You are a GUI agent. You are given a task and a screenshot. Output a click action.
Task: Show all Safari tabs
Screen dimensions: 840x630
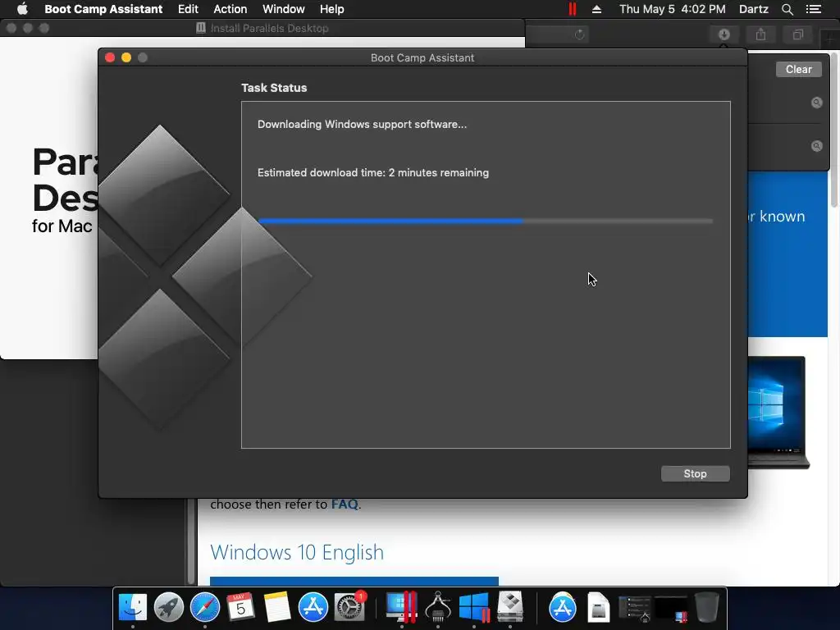point(797,34)
